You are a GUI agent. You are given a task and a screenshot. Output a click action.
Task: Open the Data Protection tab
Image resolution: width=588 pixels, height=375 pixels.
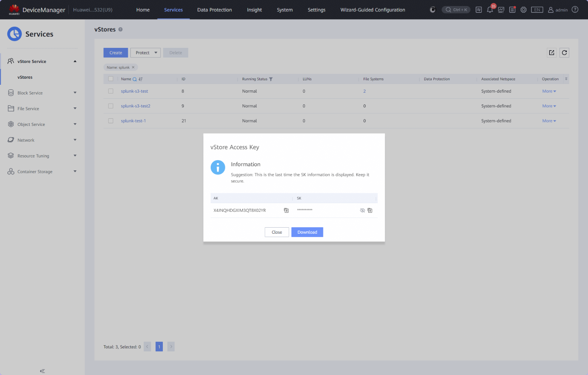pos(214,10)
